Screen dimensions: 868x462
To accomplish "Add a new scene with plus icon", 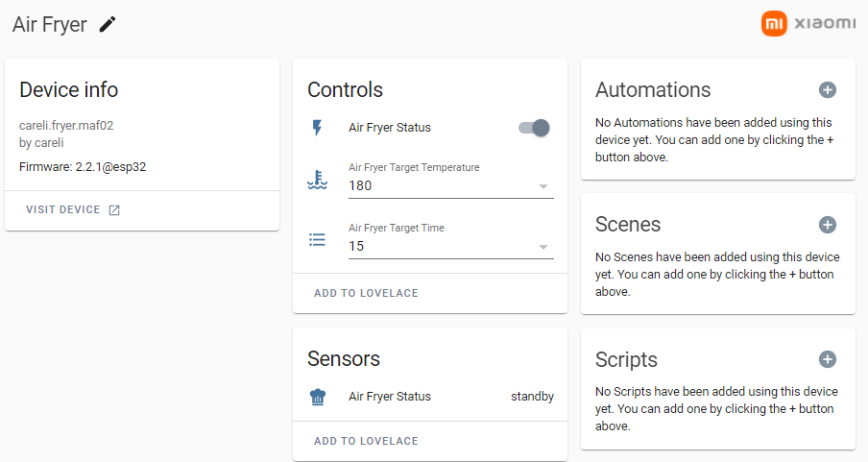I will 828,225.
